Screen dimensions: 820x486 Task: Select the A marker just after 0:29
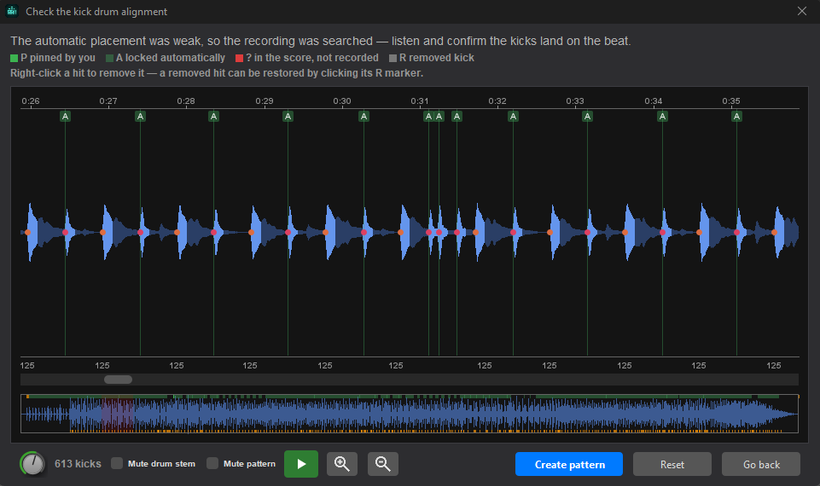click(288, 116)
